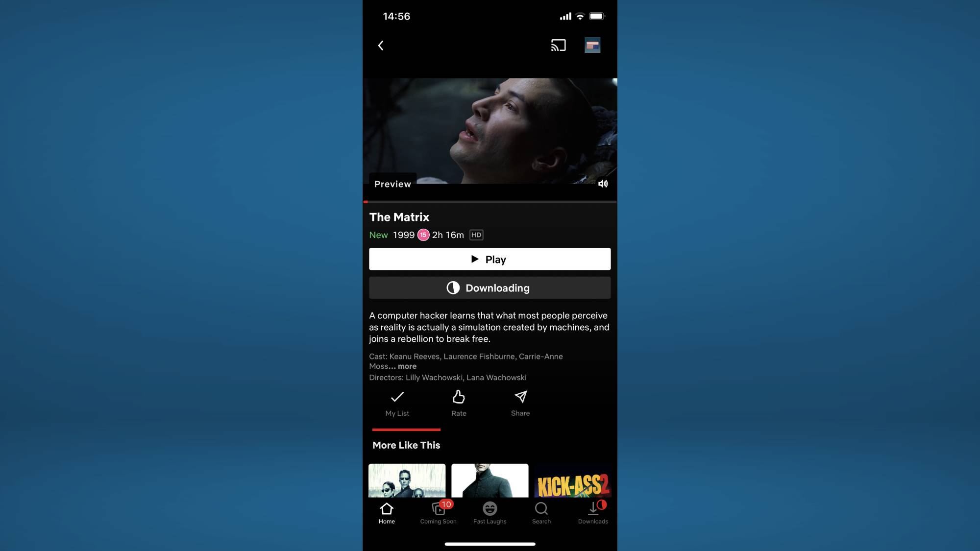Screen dimensions: 980x551
Task: Expand cast details by tapping more
Action: tap(406, 366)
